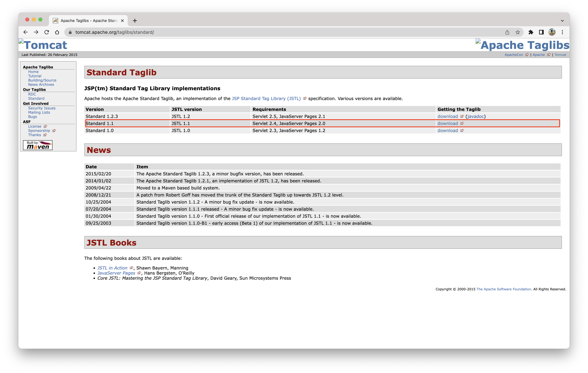Screen dimensions: 588x373
Task: Open the javadoc link
Action: tap(475, 116)
